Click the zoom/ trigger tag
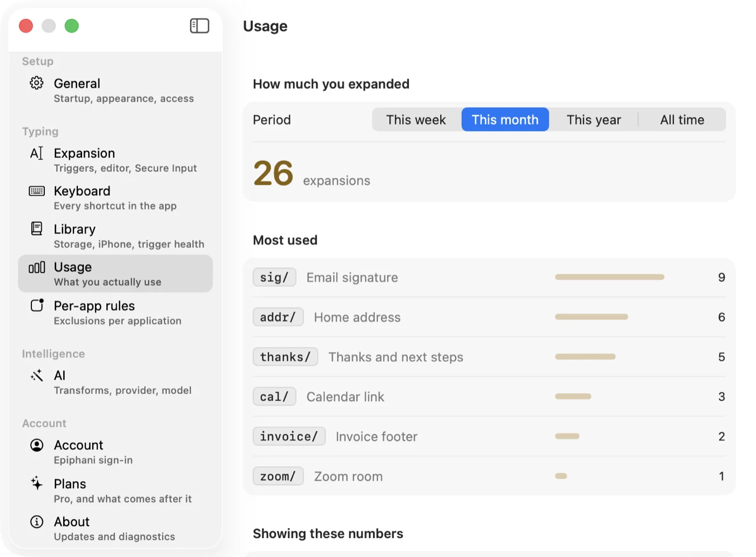Viewport: 756px width, 557px height. click(278, 476)
